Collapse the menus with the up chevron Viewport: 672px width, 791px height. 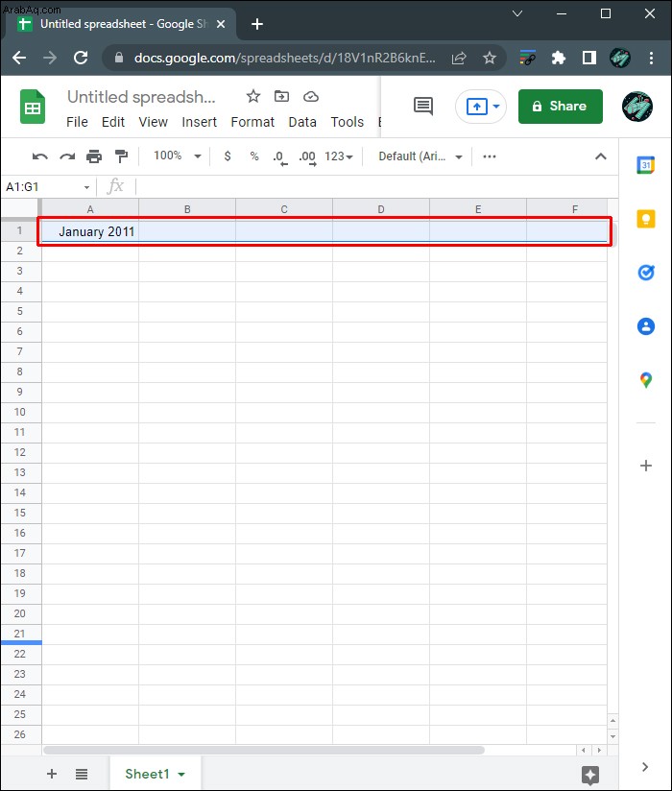pyautogui.click(x=600, y=156)
